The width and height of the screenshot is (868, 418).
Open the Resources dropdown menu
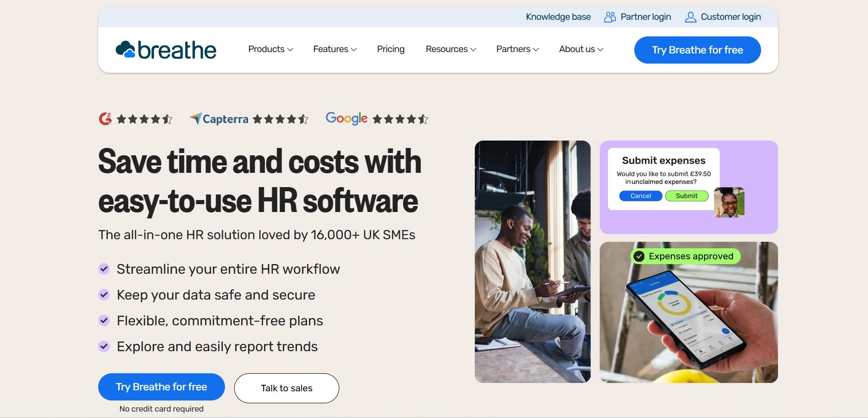pos(450,49)
